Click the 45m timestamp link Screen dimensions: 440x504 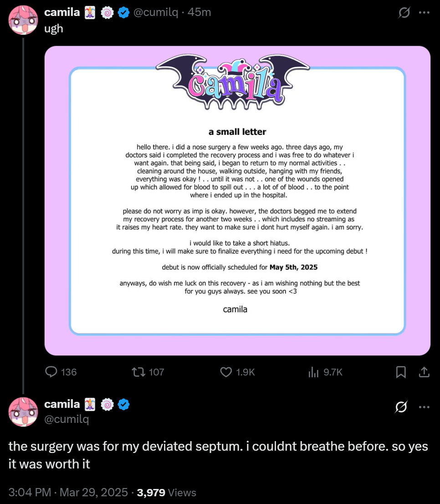[x=199, y=12]
